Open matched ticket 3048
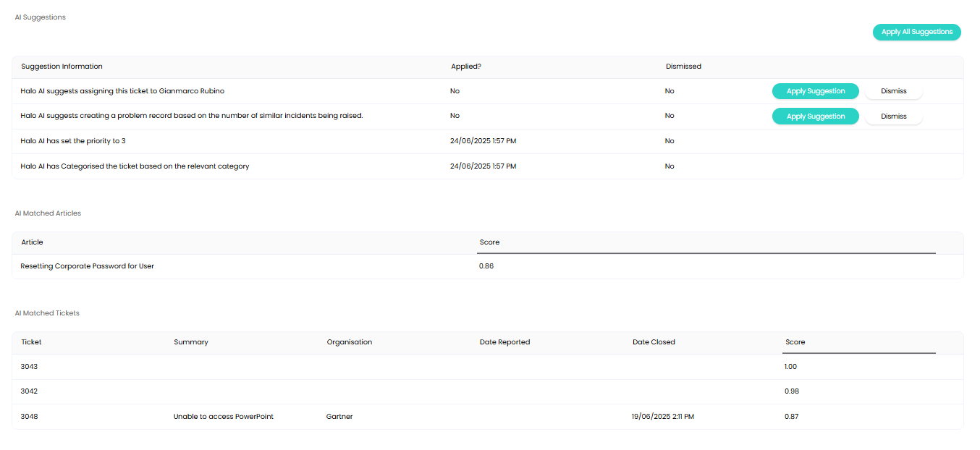This screenshot has width=980, height=450. click(29, 417)
